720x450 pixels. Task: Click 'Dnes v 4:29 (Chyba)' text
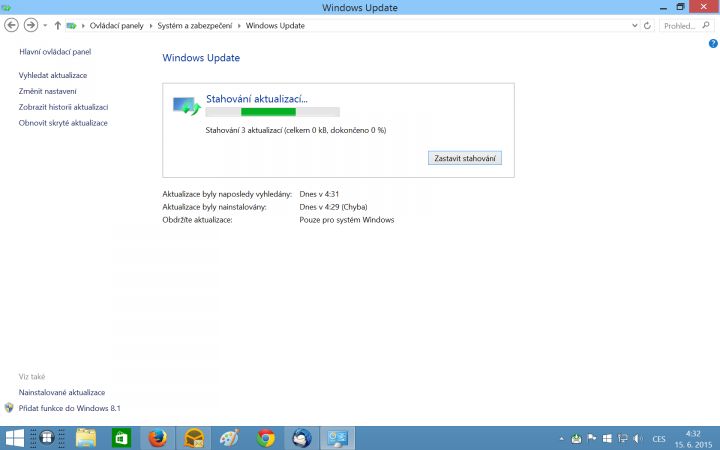(333, 207)
